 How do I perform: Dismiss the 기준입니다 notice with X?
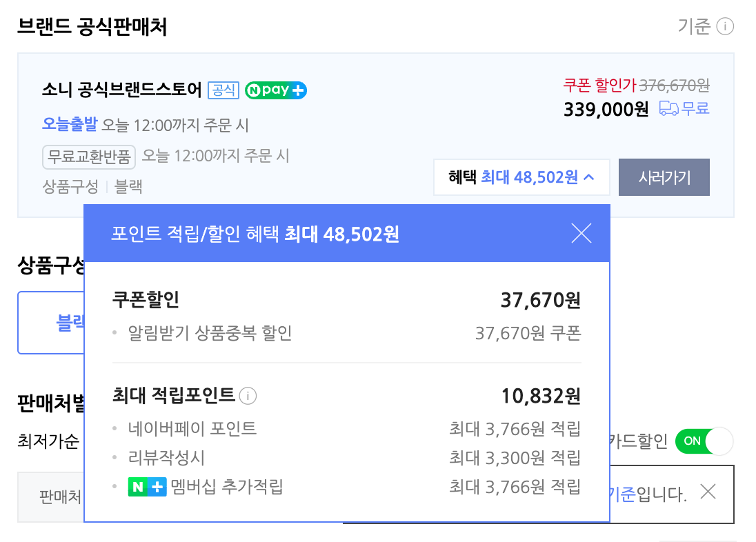tap(708, 492)
